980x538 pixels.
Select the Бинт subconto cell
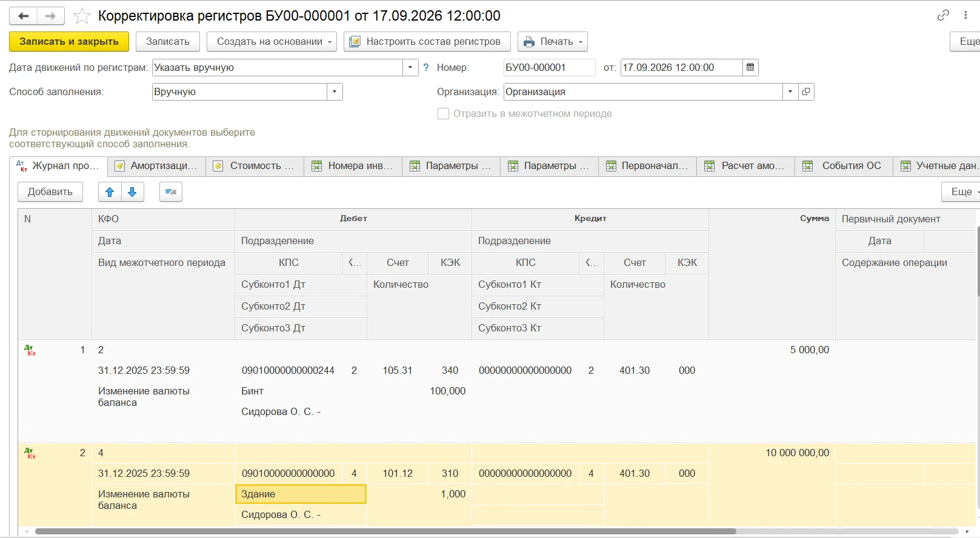pyautogui.click(x=301, y=391)
